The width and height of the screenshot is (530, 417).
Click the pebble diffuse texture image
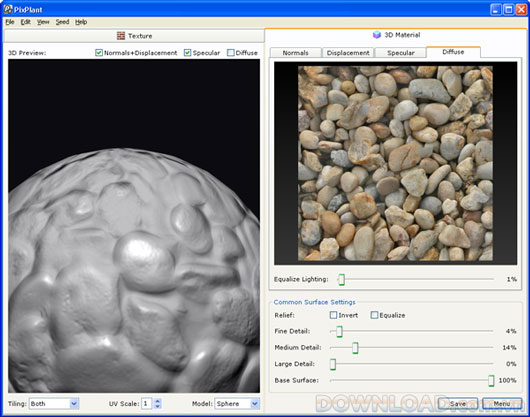(395, 163)
